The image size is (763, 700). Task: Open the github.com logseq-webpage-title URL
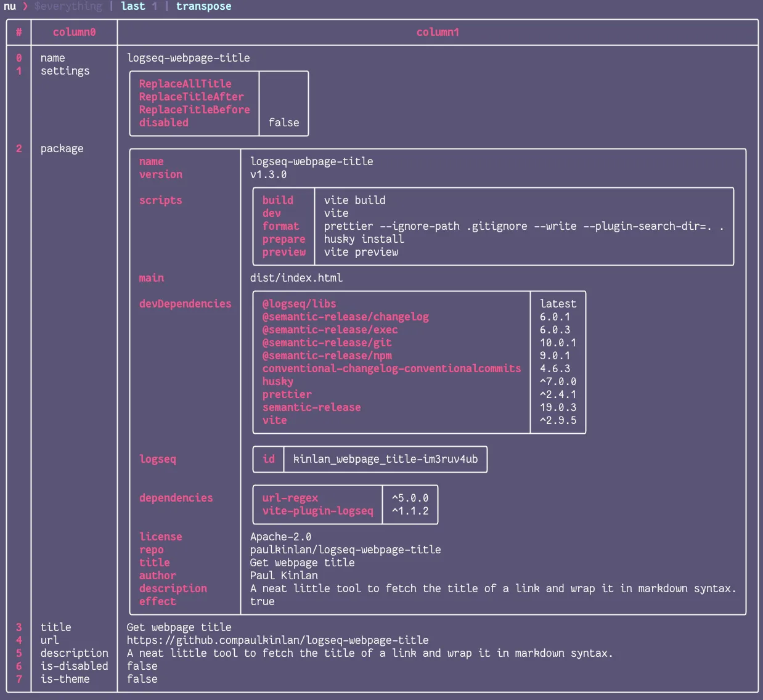pos(277,640)
